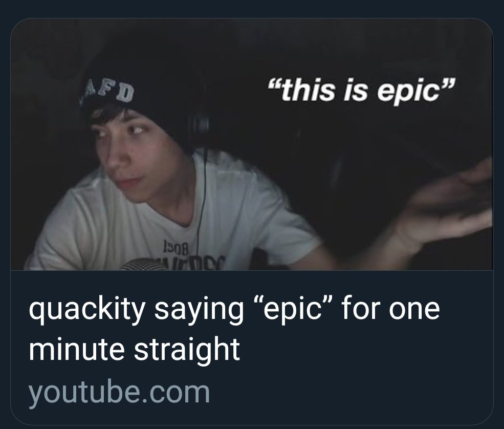The image size is (504, 429).
Task: Click the "this is epic" caption text
Action: tap(362, 91)
